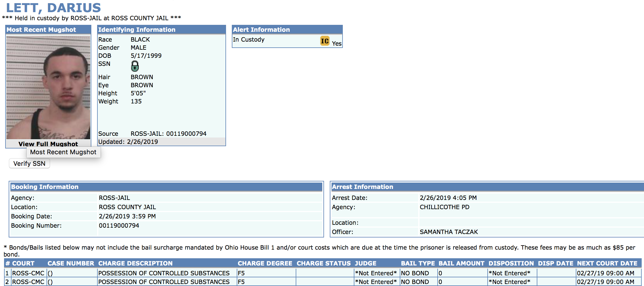Viewport: 644px width, 286px height.
Task: Click the most recent mugshot photo
Action: click(48, 88)
